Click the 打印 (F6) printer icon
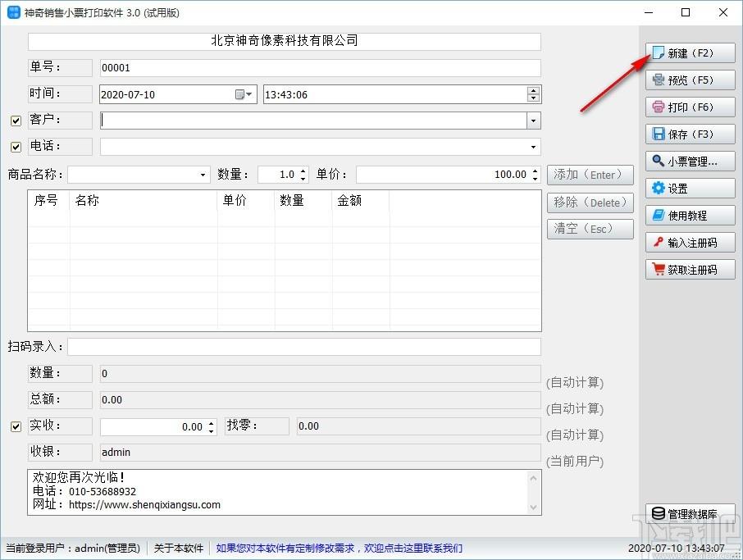 tap(659, 107)
